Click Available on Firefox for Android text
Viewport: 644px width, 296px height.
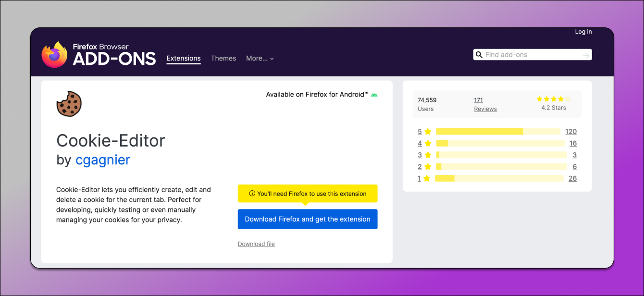click(317, 95)
